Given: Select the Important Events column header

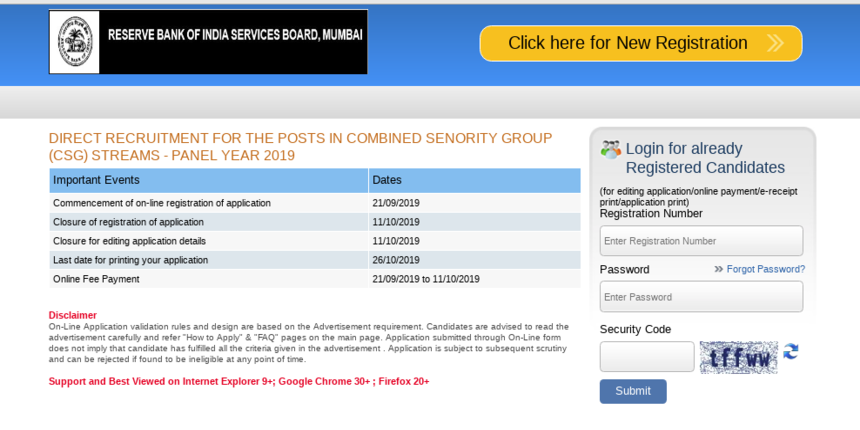Looking at the screenshot, I should tap(208, 180).
